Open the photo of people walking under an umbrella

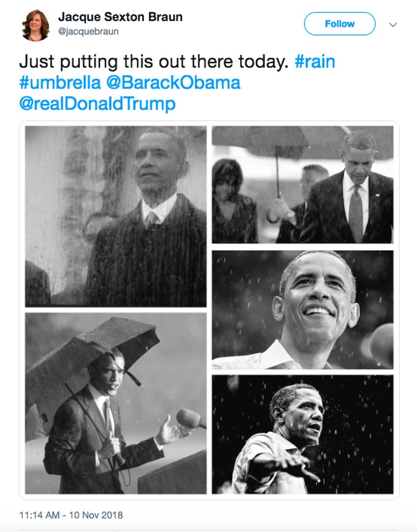302,185
